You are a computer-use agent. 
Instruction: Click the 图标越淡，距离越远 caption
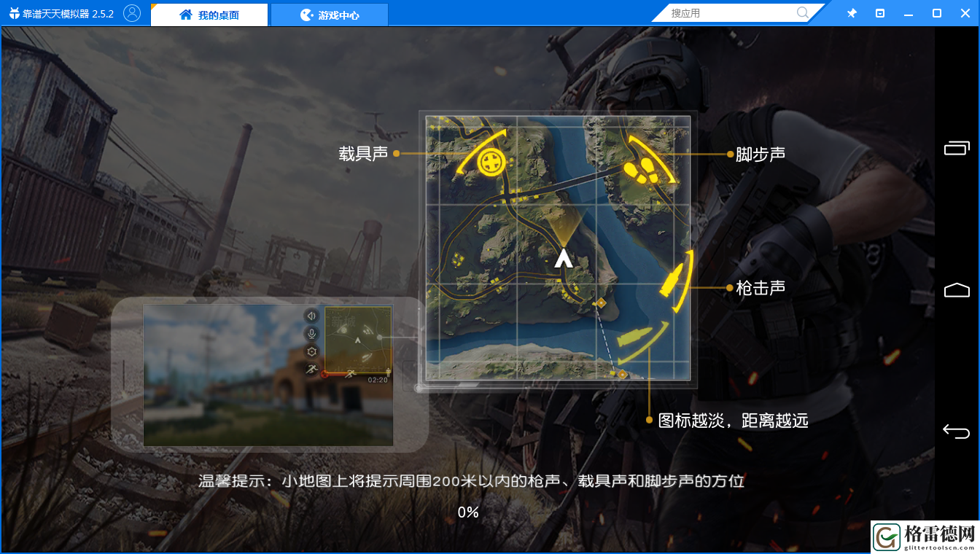pos(734,421)
